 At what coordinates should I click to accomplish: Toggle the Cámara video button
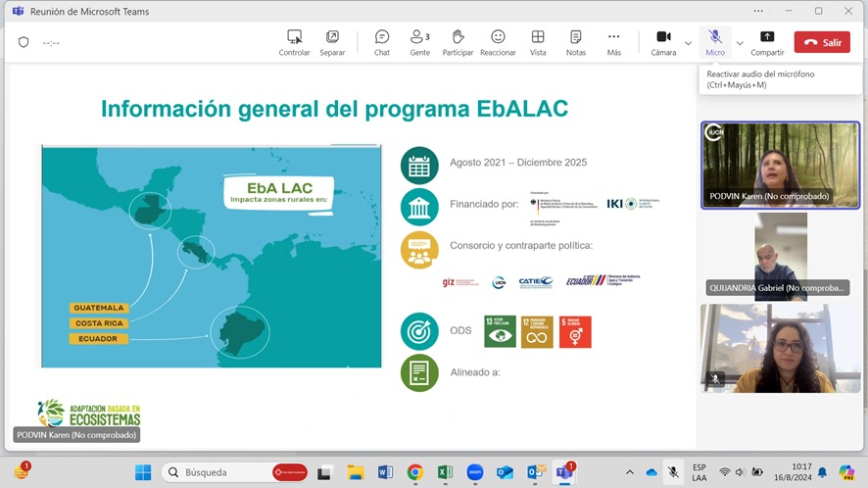tap(663, 42)
